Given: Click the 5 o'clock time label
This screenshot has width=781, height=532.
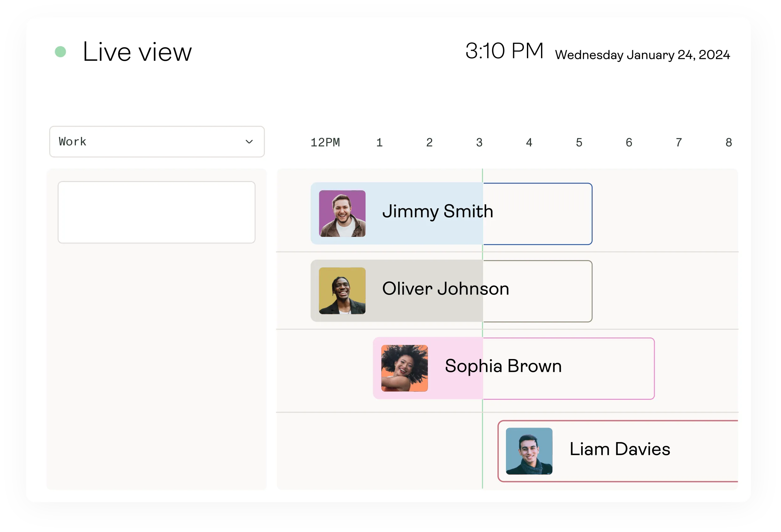Looking at the screenshot, I should 579,143.
